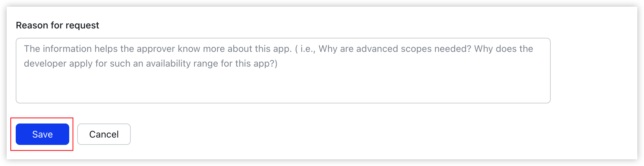Select the Save button highlighted in red outline
Viewport: 644px width, 166px height.
point(42,134)
